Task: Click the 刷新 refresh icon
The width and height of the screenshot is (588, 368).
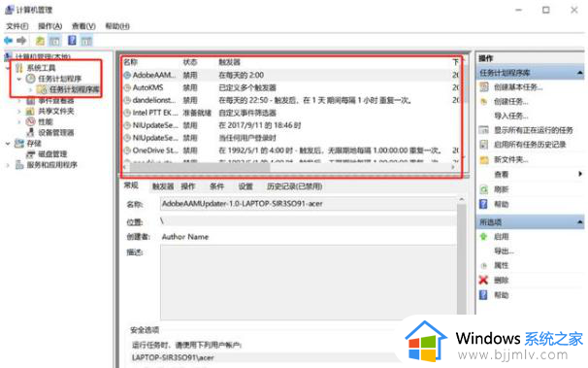Action: coord(484,189)
